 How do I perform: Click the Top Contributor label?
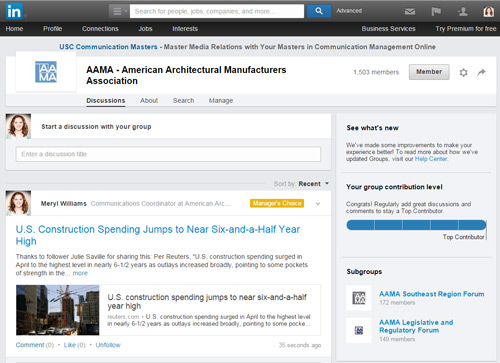pyautogui.click(x=463, y=237)
